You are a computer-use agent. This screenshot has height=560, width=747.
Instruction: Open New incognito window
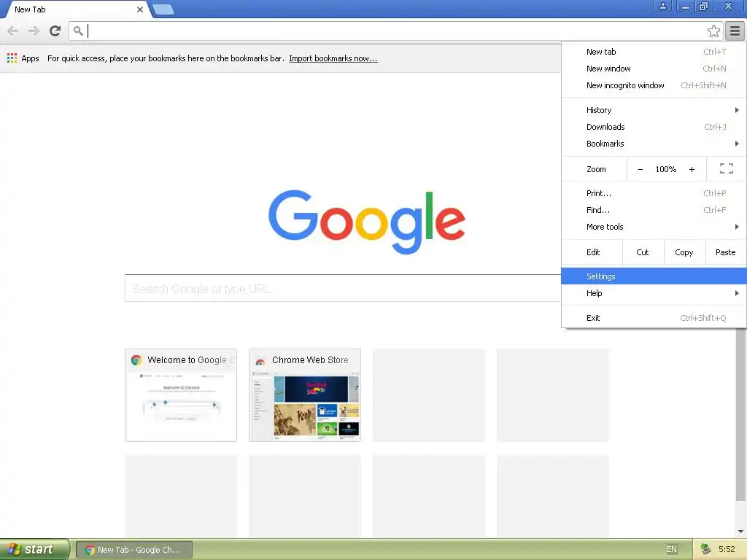[654, 85]
